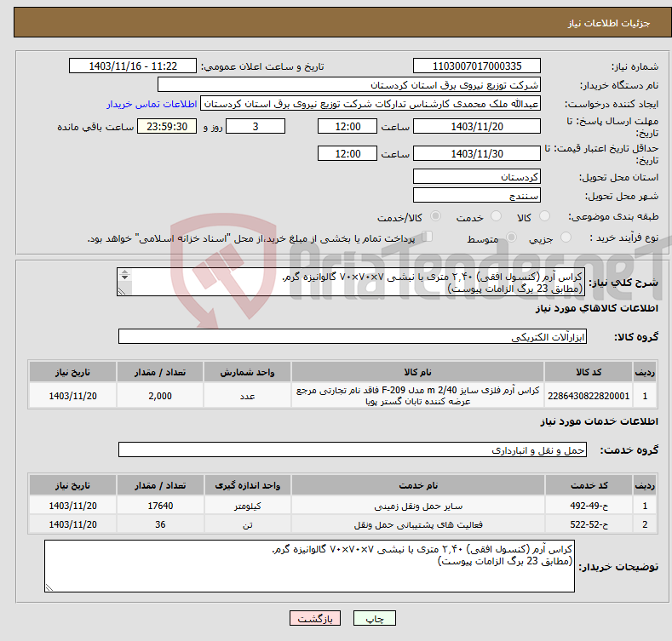Click the اطلاعات کالاهای مورد نیاز heading
The height and width of the screenshot is (641, 672).
(x=596, y=308)
